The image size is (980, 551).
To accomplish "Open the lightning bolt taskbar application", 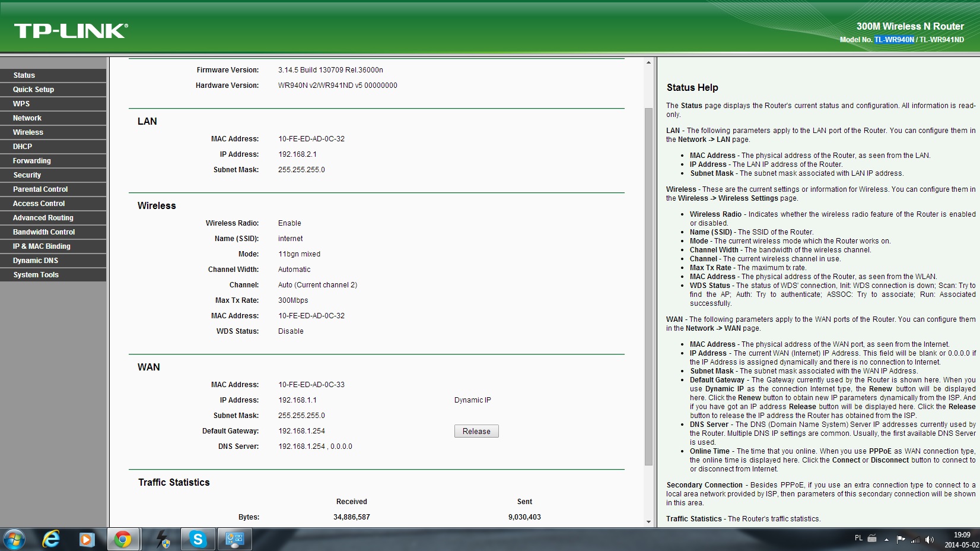I will click(162, 540).
